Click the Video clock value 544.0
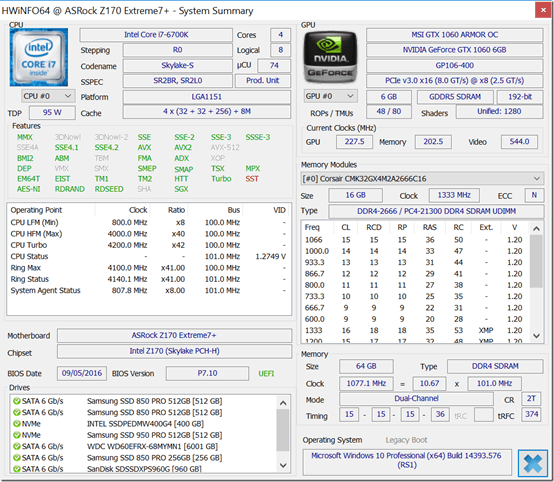The height and width of the screenshot is (482, 554). coord(519,142)
